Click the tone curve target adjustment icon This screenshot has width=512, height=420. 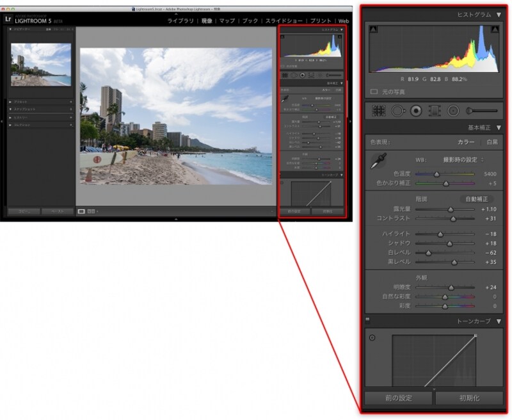coord(372,338)
